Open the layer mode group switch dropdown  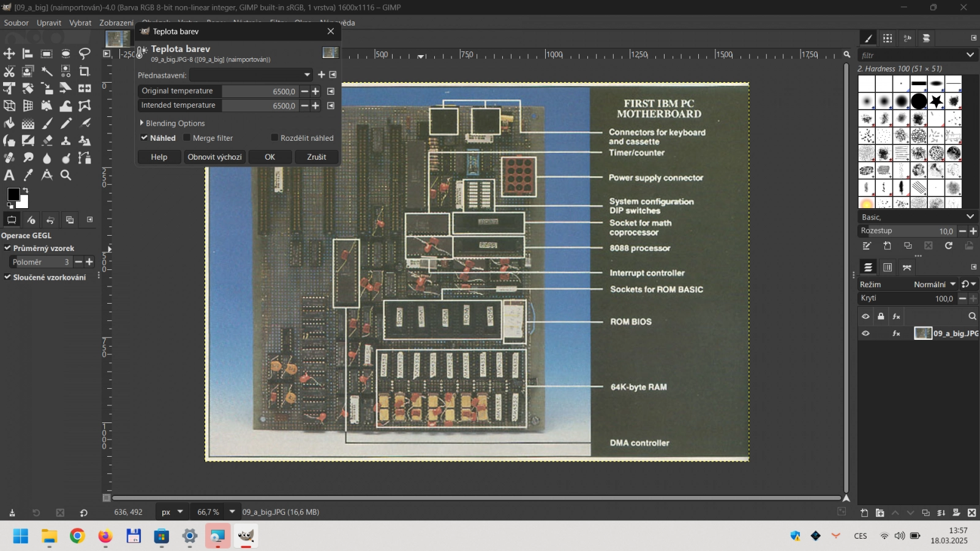point(968,284)
